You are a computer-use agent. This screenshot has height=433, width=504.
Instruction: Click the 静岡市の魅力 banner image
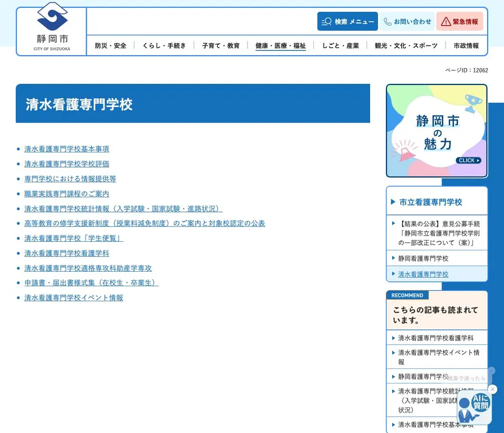437,130
